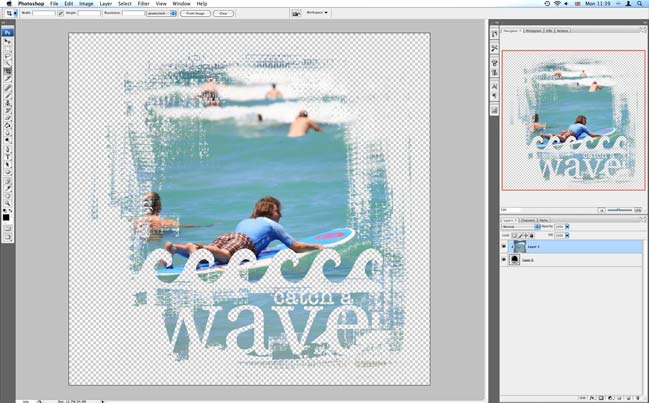Toggle lock transparent pixels
649x403 pixels.
(x=514, y=235)
